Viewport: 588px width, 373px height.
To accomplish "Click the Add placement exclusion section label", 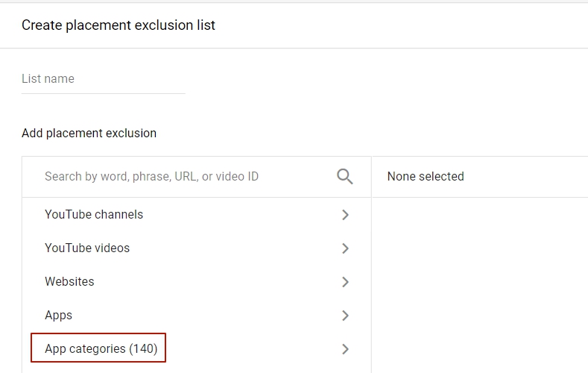I will 89,134.
